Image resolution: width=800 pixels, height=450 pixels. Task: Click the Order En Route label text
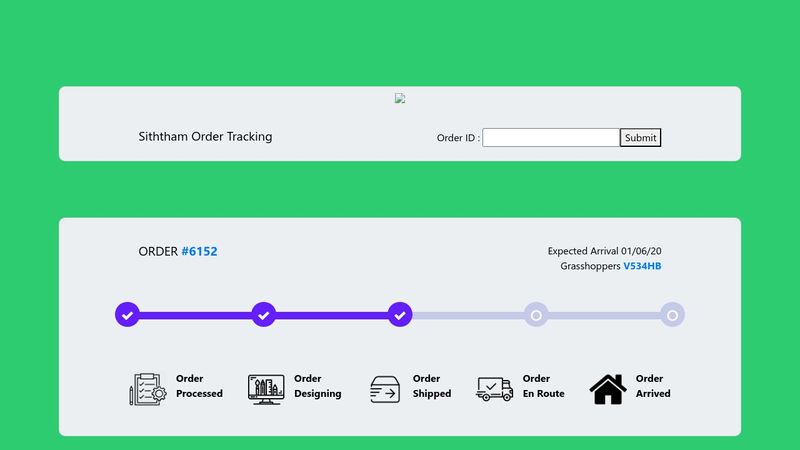click(543, 386)
